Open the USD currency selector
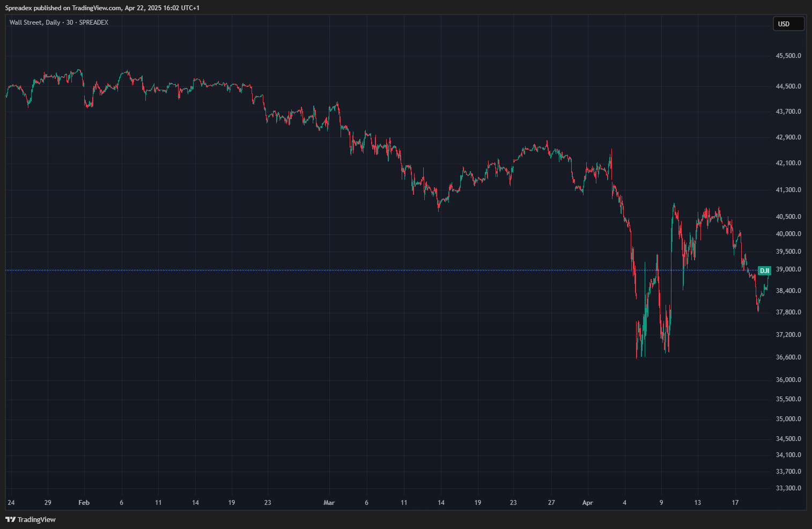 pyautogui.click(x=788, y=24)
